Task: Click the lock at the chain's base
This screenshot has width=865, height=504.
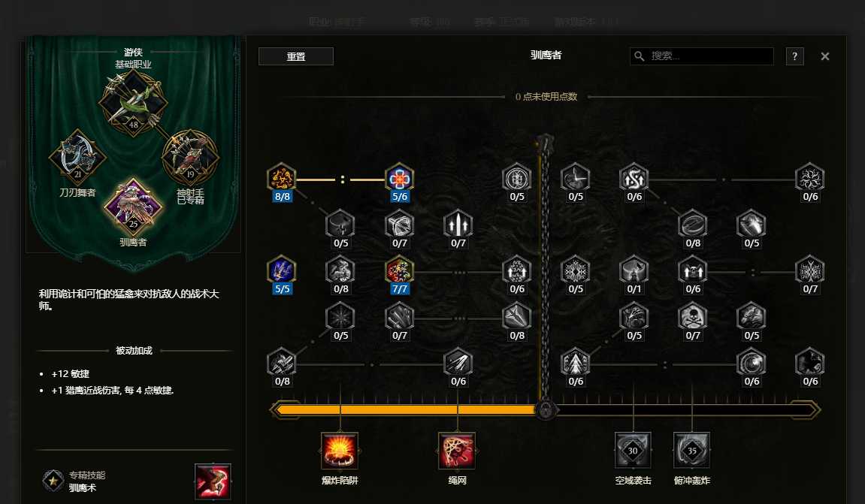Action: coord(546,409)
